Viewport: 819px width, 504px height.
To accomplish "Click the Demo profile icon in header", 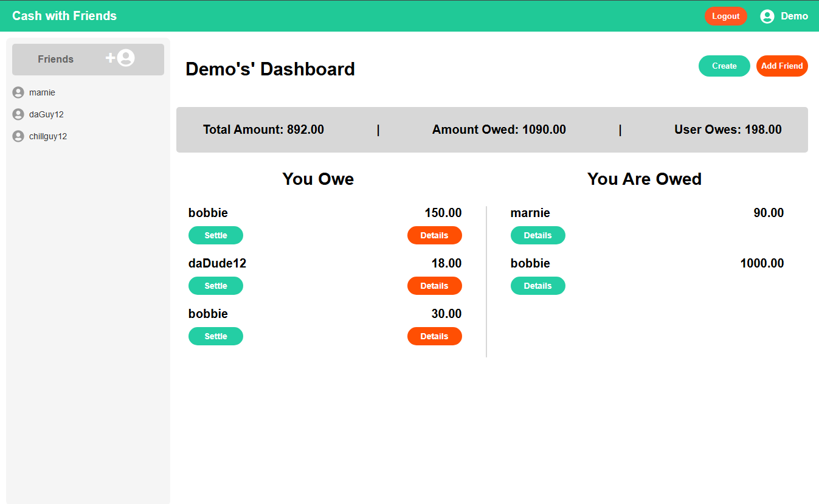I will click(767, 16).
